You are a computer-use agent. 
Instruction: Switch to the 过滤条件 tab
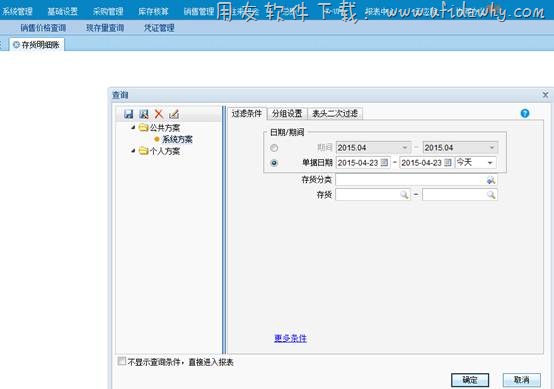pyautogui.click(x=247, y=113)
